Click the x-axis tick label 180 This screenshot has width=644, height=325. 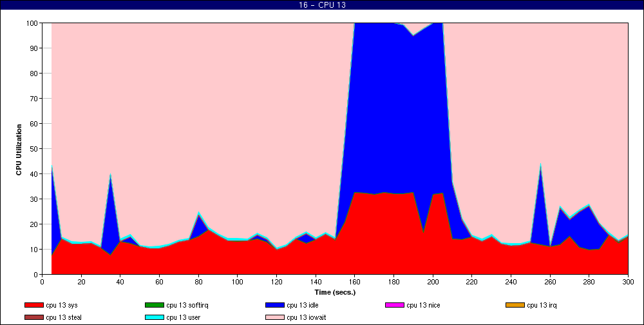coord(393,282)
